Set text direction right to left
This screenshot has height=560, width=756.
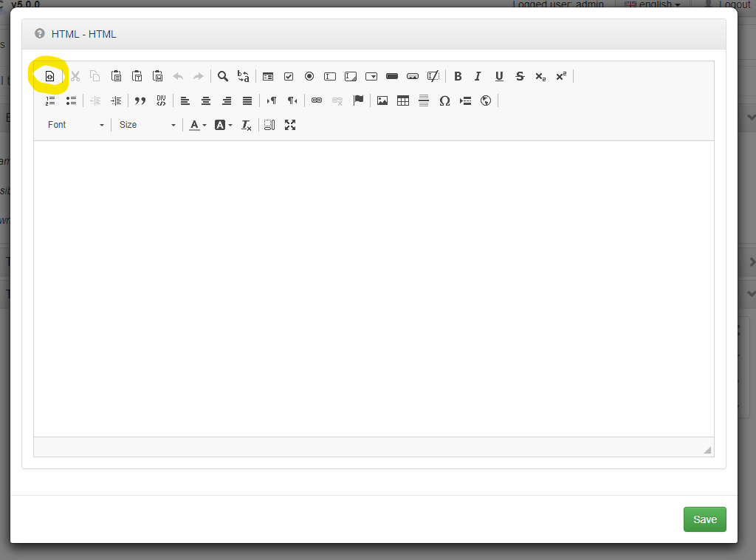pos(292,100)
